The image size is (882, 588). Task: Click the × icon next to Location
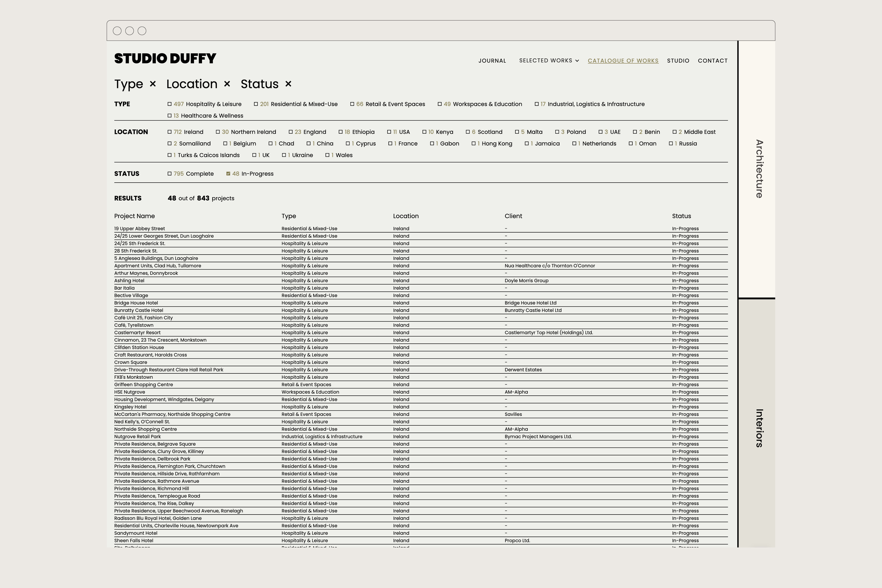tap(227, 83)
